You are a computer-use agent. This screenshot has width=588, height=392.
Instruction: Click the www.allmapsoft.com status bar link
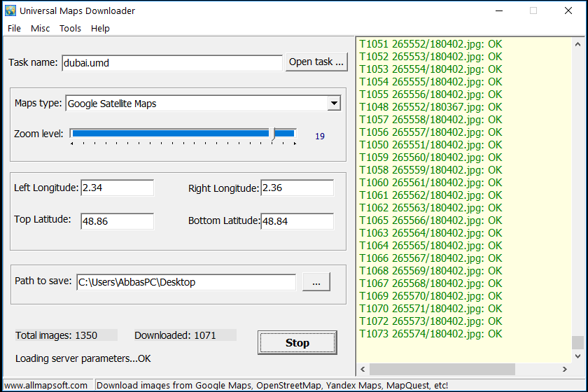tap(45, 385)
